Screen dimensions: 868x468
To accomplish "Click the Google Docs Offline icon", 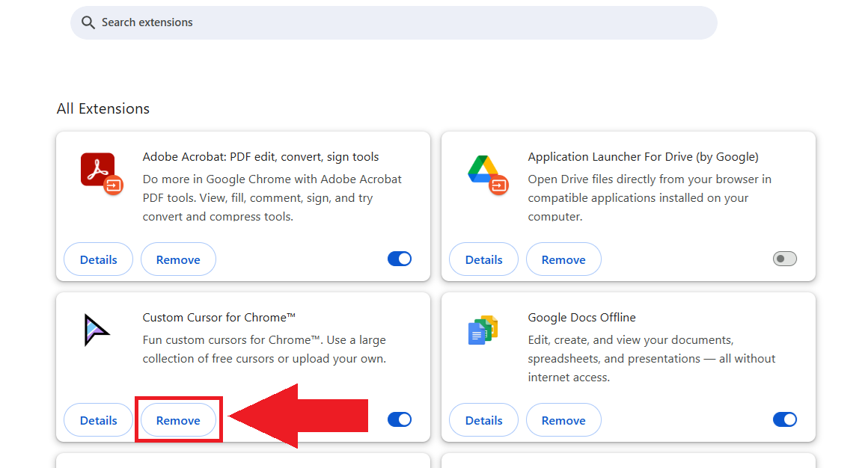I will coord(483,330).
